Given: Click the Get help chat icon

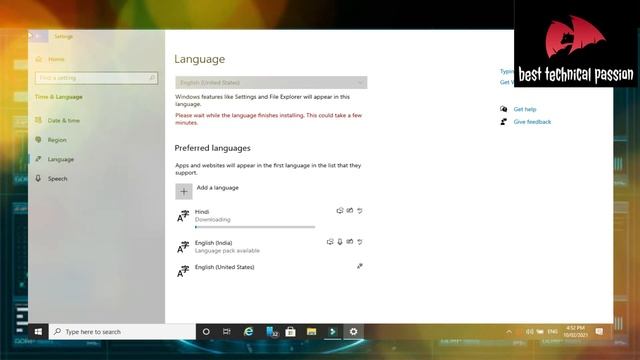Looking at the screenshot, I should point(504,109).
